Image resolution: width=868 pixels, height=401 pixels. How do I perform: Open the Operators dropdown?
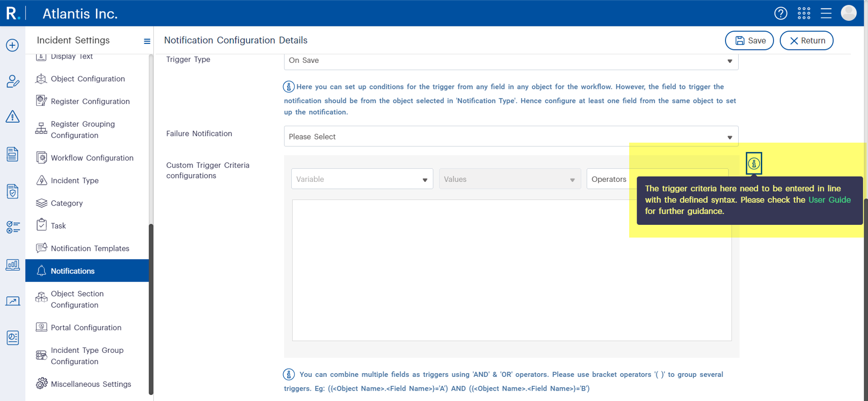click(612, 179)
